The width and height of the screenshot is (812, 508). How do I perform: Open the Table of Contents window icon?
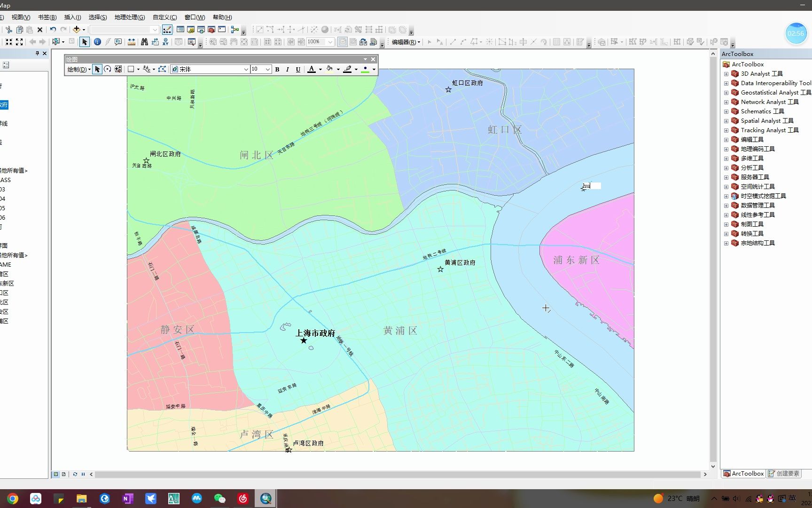[x=180, y=30]
